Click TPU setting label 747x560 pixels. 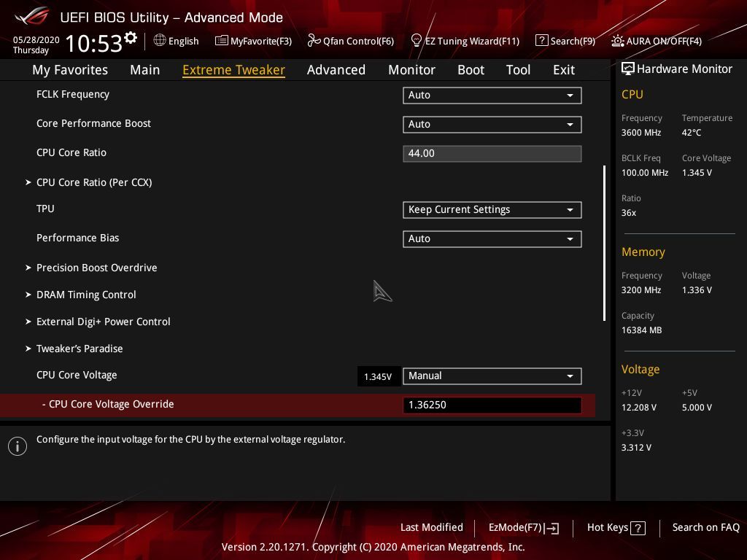coord(45,209)
